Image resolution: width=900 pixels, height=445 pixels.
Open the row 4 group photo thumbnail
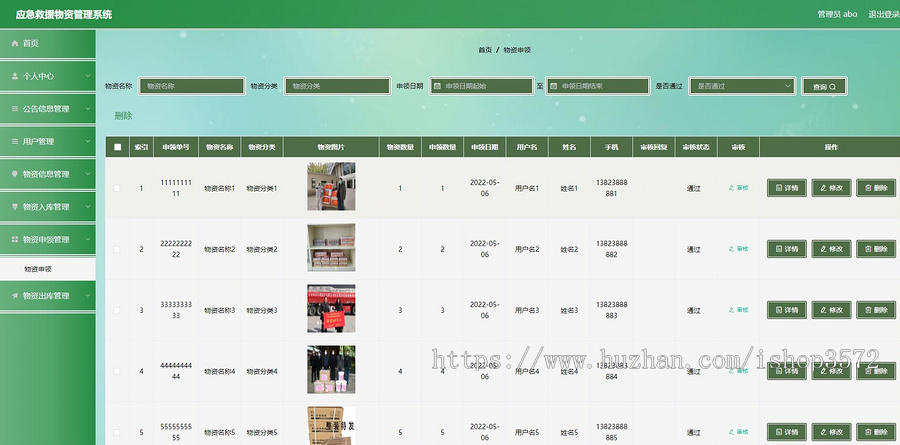(331, 369)
